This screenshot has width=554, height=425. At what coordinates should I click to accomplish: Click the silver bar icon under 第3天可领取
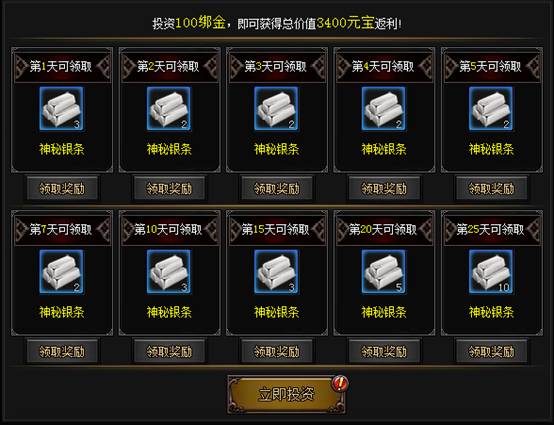(276, 108)
